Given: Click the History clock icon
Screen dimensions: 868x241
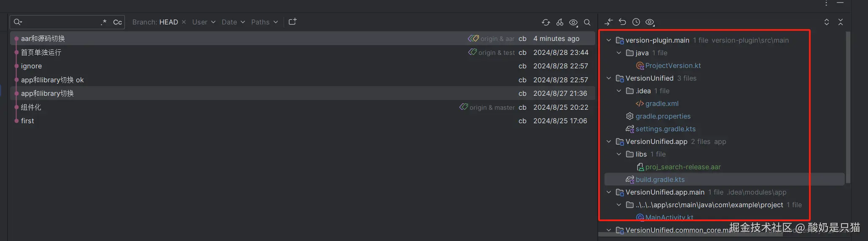Looking at the screenshot, I should click(x=636, y=22).
